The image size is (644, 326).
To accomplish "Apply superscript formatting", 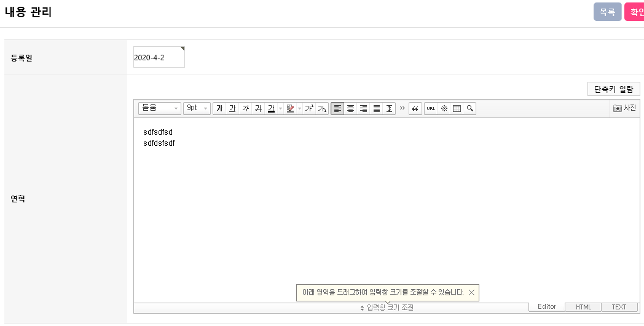I will (x=309, y=108).
